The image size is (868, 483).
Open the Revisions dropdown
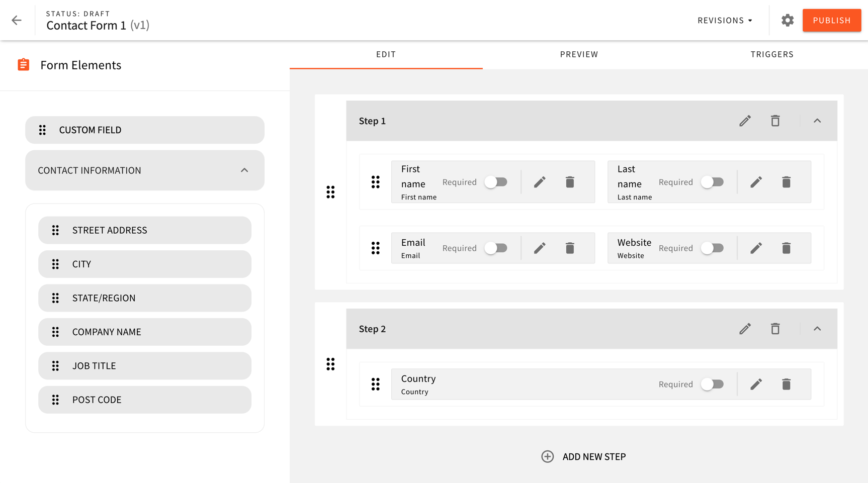point(724,20)
